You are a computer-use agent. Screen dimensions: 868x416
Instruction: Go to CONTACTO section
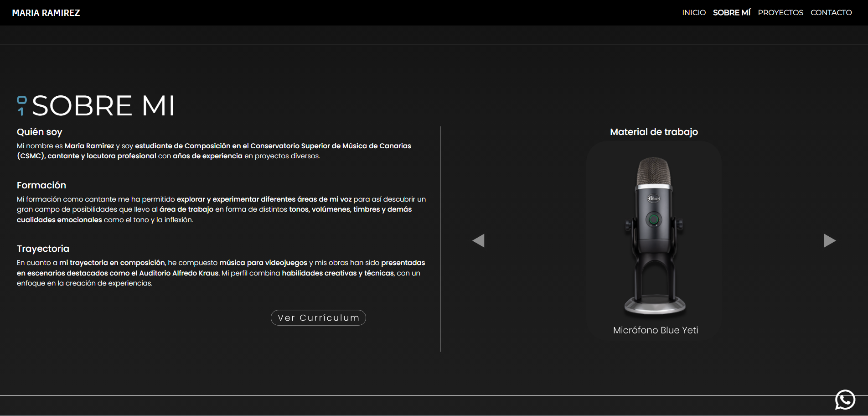(x=831, y=13)
